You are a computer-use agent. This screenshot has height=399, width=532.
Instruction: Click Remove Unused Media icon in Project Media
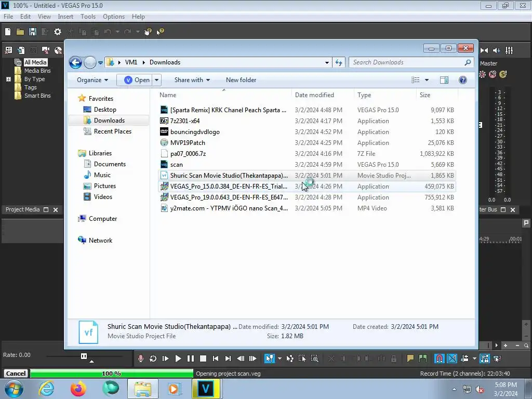[x=8, y=50]
